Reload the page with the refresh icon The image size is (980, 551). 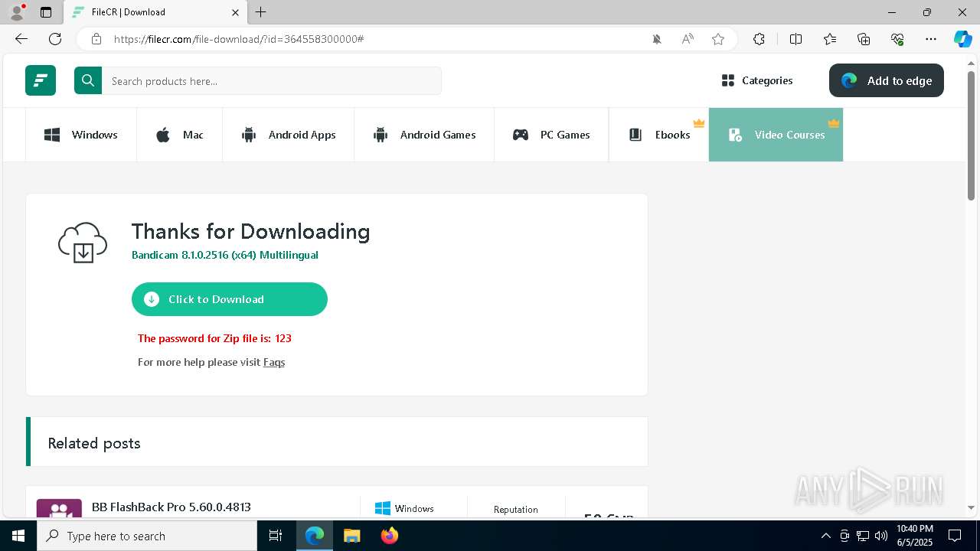tap(55, 39)
